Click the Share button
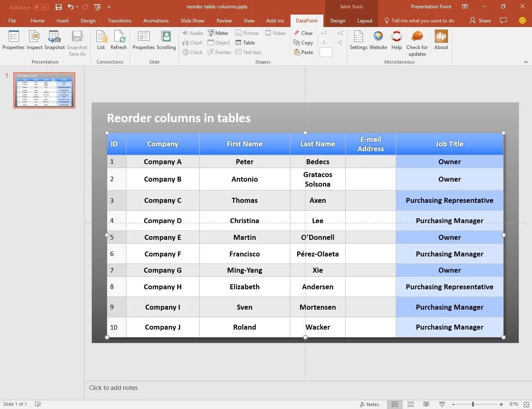The image size is (532, 409). coord(480,20)
